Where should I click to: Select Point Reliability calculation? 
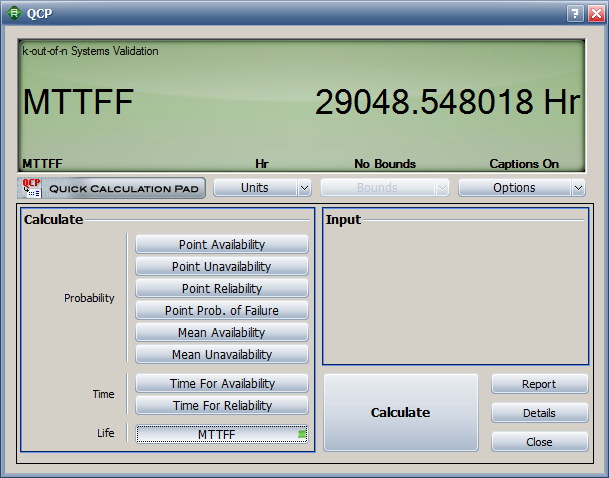(222, 289)
